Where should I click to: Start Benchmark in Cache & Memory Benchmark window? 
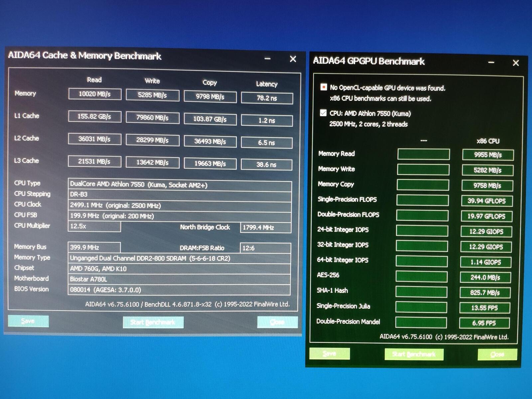(153, 322)
